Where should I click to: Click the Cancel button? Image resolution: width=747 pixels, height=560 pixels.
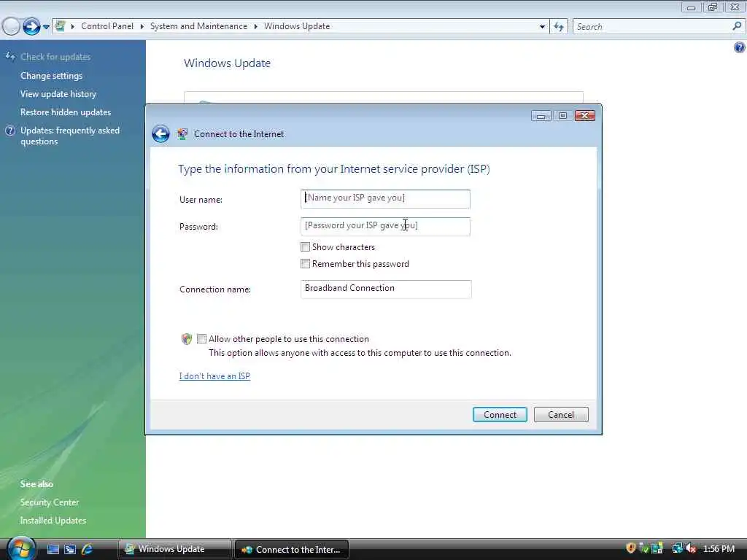[561, 414]
